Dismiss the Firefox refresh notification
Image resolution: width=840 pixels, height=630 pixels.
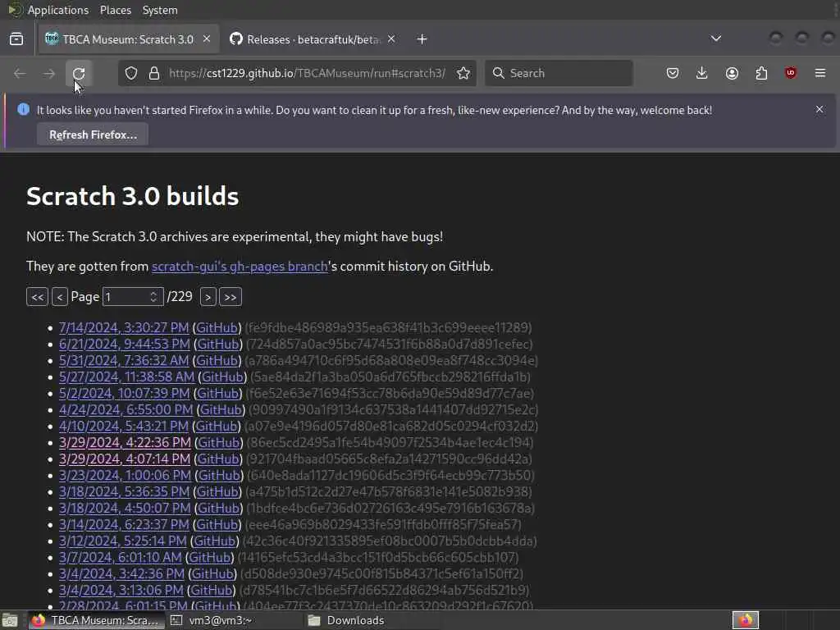819,109
